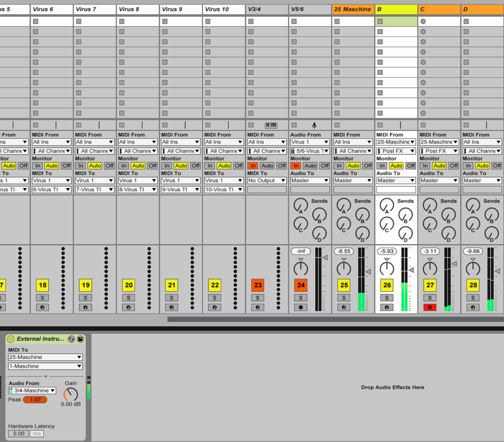Select the D track header
The width and height of the screenshot is (504, 442).
482,9
